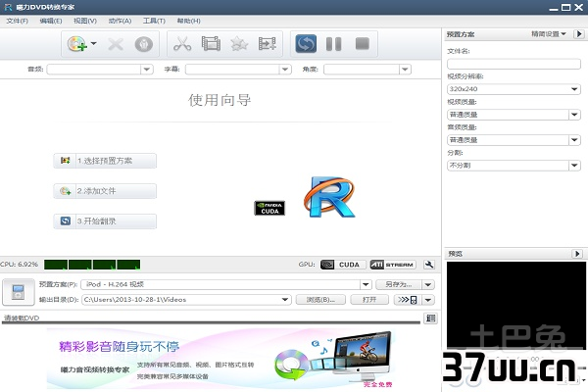Click the 打开 open folder button
This screenshot has height=392, width=588.
369,300
